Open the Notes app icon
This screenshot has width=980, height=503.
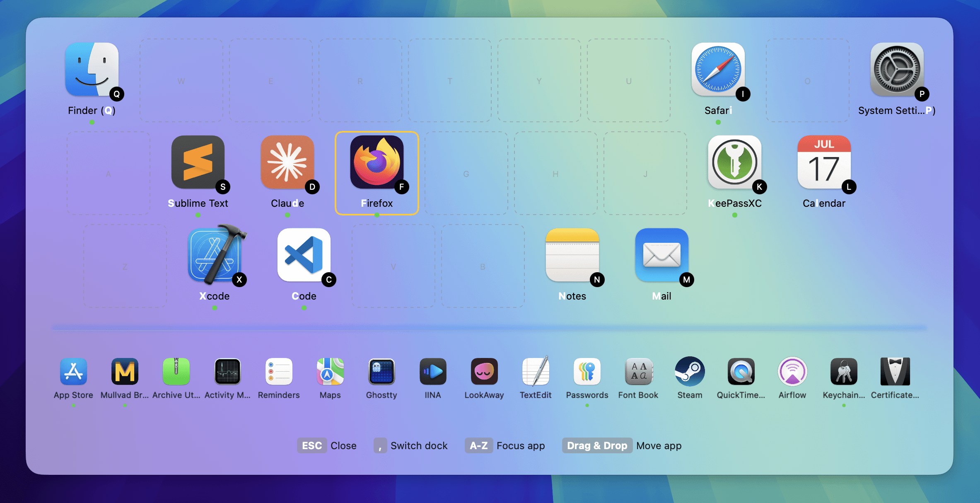(572, 255)
